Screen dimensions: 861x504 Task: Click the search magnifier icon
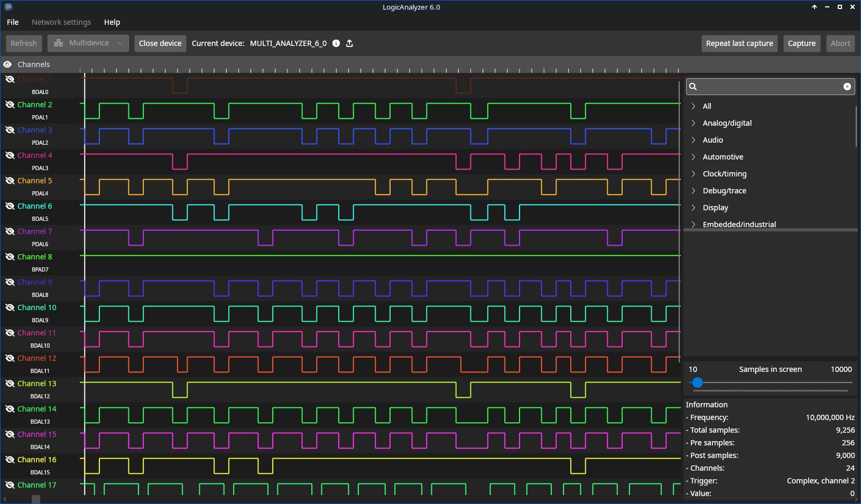tap(693, 87)
